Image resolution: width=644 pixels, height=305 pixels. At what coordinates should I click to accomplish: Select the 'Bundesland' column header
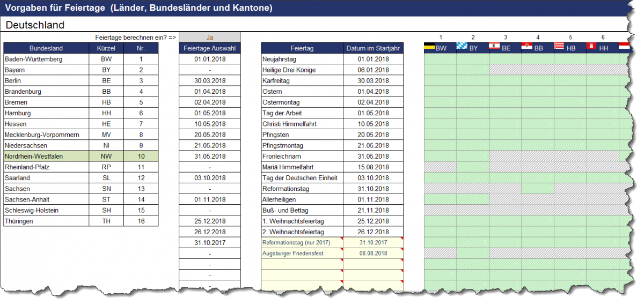pos(46,48)
